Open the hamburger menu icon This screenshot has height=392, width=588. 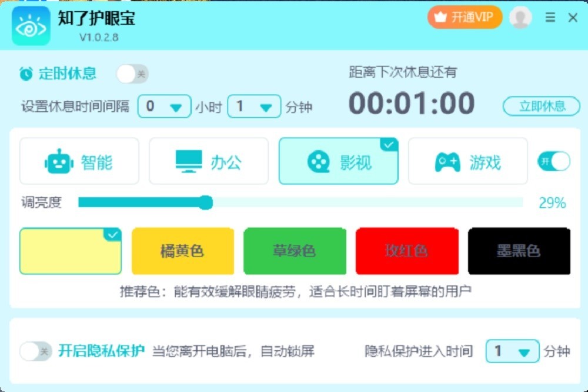click(550, 17)
